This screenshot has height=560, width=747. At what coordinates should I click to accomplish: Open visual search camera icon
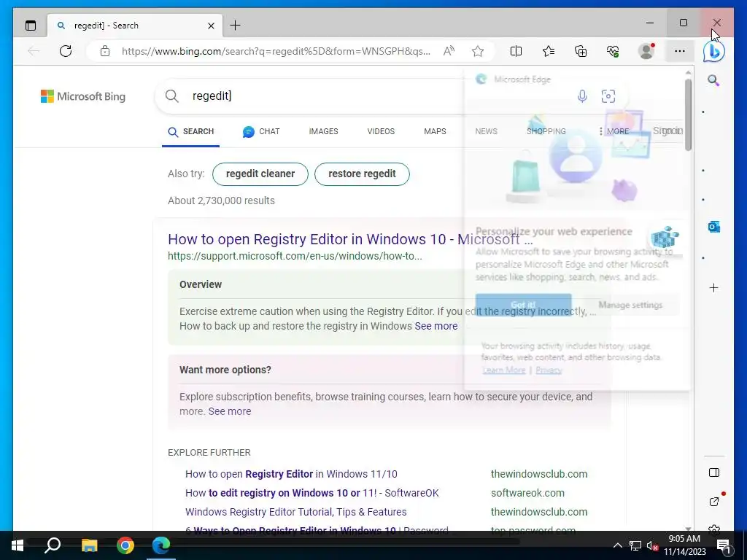tap(608, 96)
